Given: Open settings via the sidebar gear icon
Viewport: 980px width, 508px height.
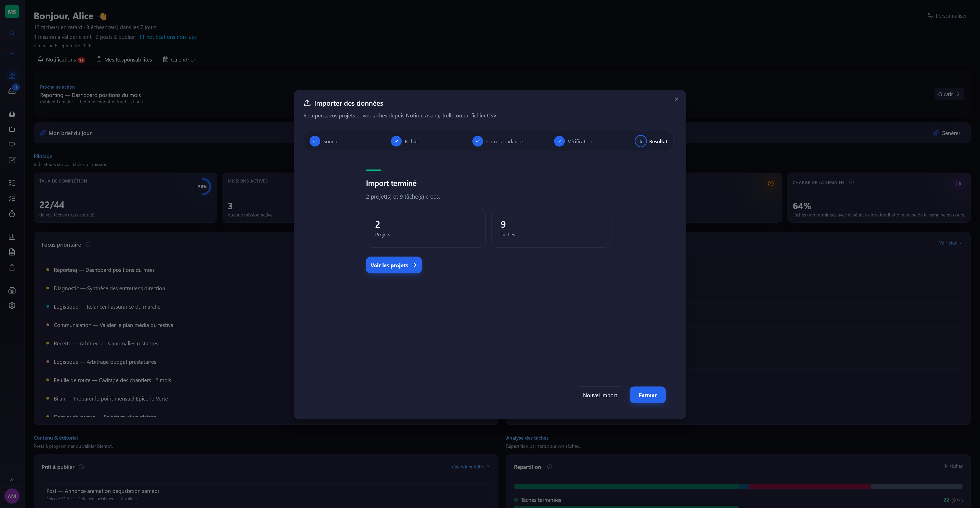Looking at the screenshot, I should coord(12,306).
